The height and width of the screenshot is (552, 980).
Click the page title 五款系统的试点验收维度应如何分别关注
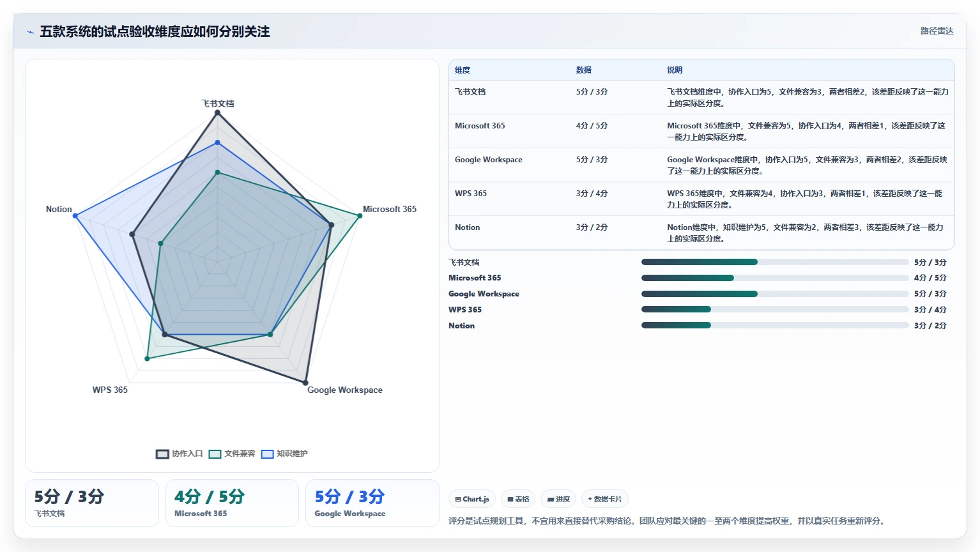[155, 32]
